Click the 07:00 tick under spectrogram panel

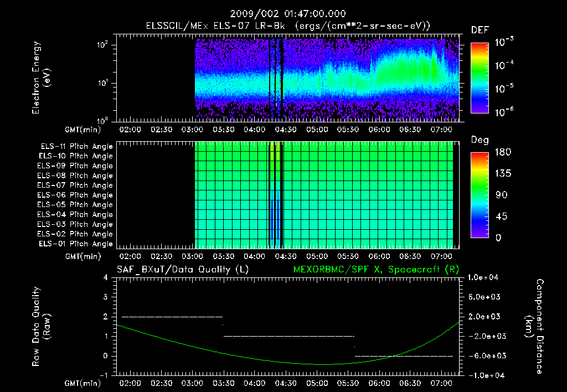(x=441, y=130)
